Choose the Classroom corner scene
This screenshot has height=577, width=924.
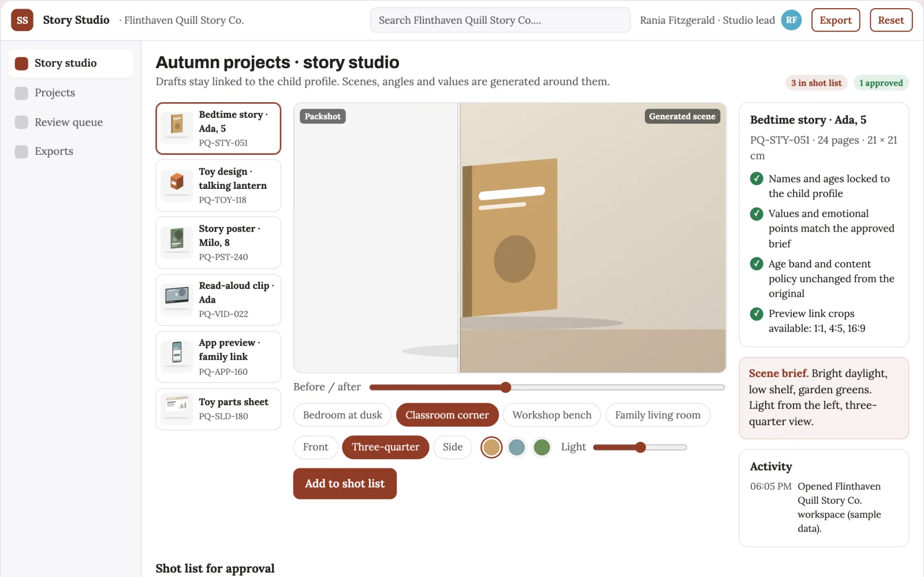447,415
